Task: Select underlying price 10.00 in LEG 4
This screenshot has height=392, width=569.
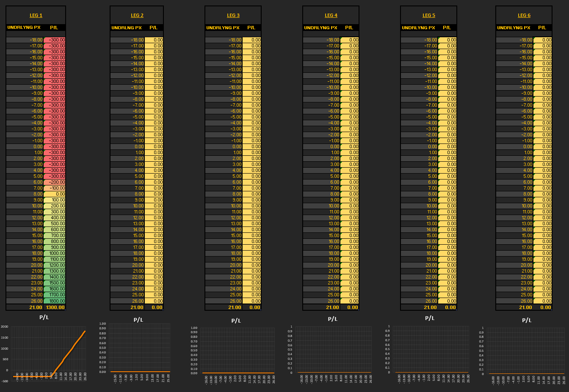Action: pyautogui.click(x=322, y=206)
